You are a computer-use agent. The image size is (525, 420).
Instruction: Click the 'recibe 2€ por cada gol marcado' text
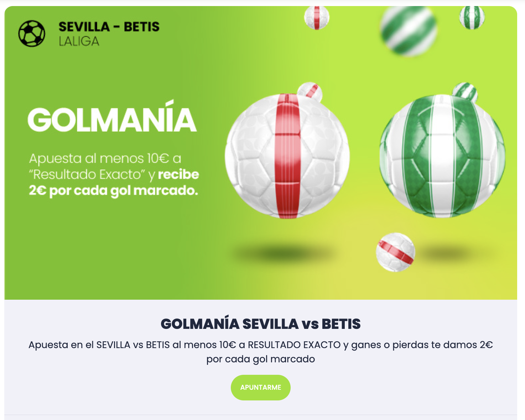coord(114,183)
